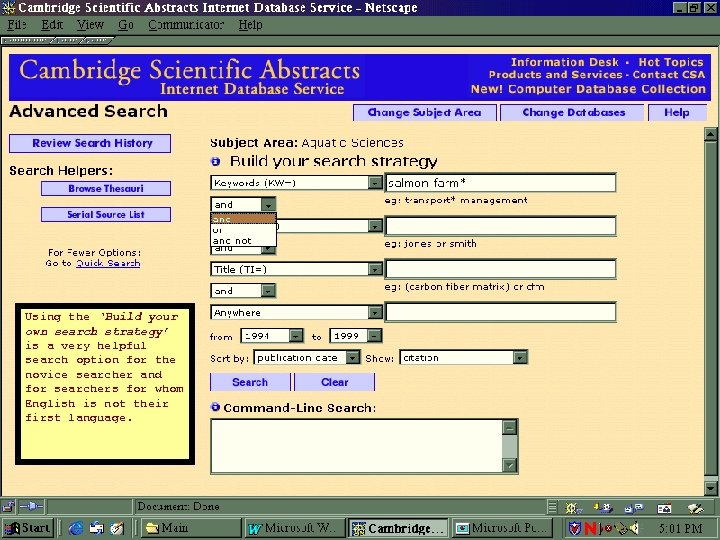Click the speaker volume tray icon

pos(633,529)
